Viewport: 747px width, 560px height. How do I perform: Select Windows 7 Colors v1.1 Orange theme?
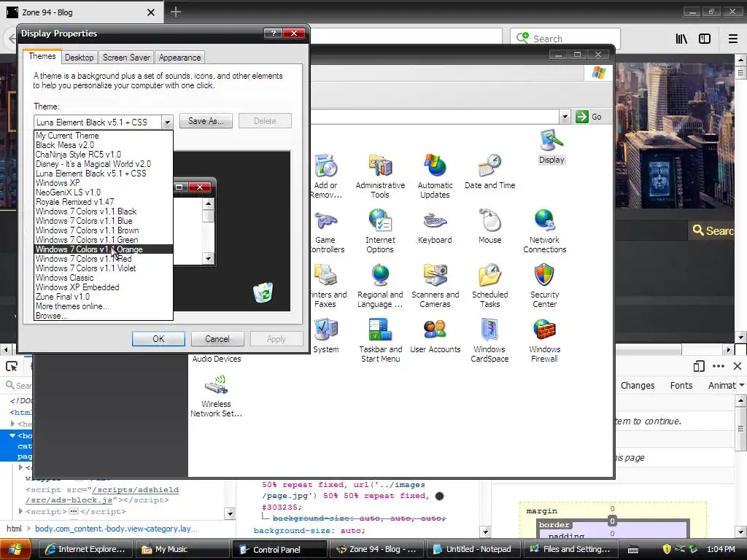tap(104, 249)
